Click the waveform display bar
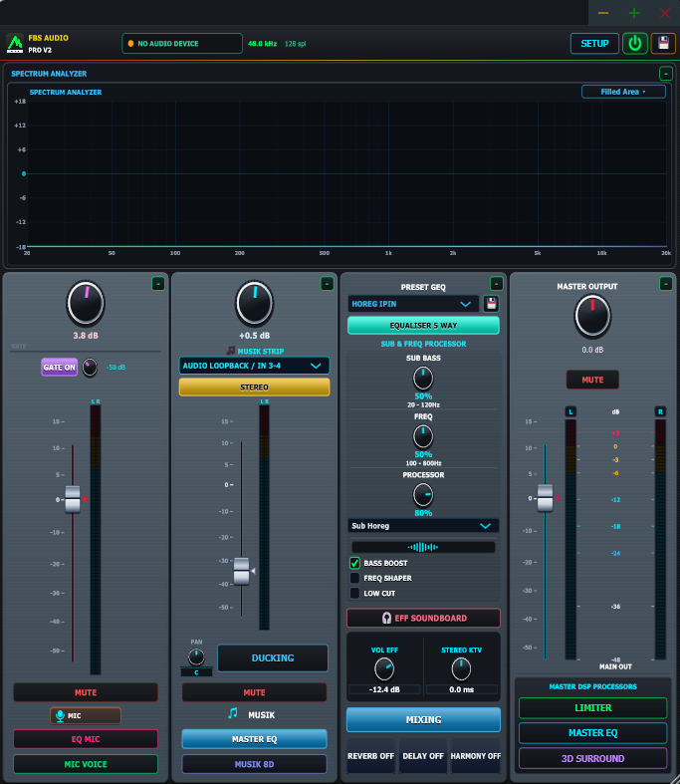The height and width of the screenshot is (784, 680). pyautogui.click(x=423, y=547)
